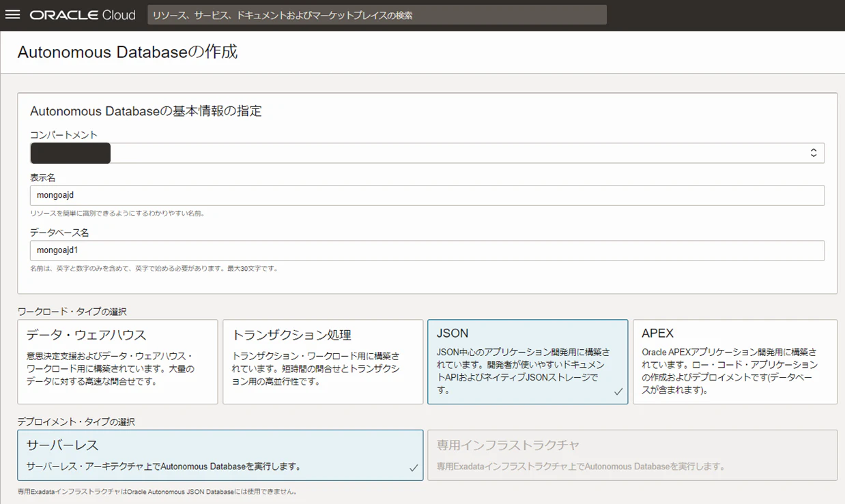Image resolution: width=845 pixels, height=504 pixels.
Task: Select the JSON workload card
Action: tap(528, 362)
